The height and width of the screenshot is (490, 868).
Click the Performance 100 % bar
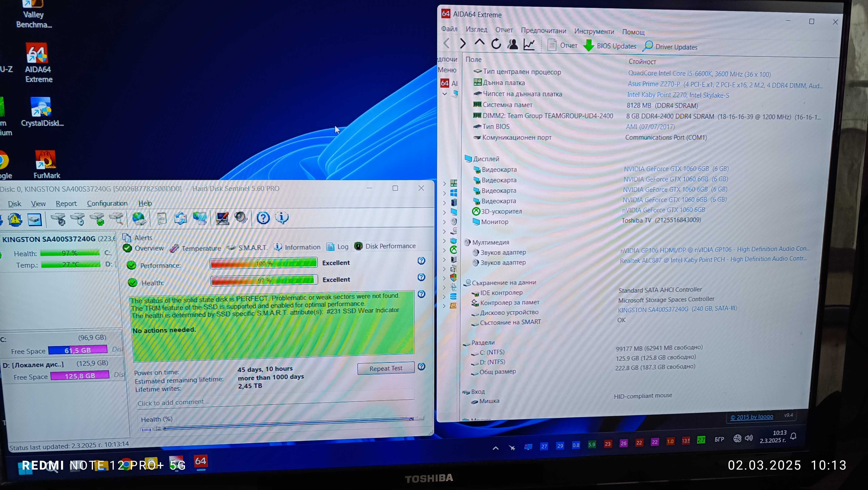pos(264,263)
